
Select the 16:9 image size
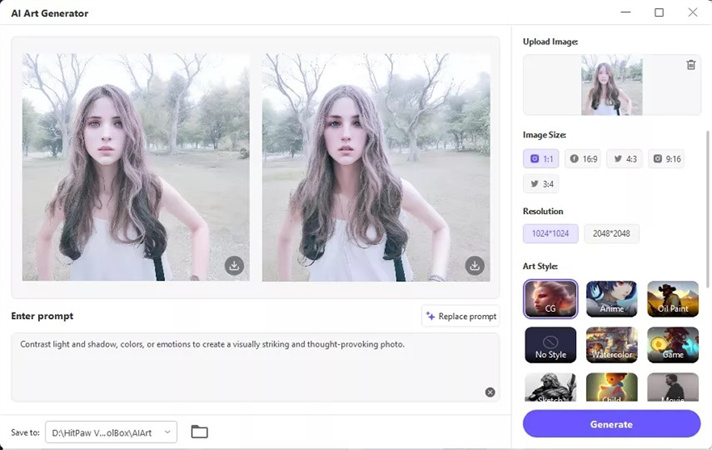click(583, 159)
